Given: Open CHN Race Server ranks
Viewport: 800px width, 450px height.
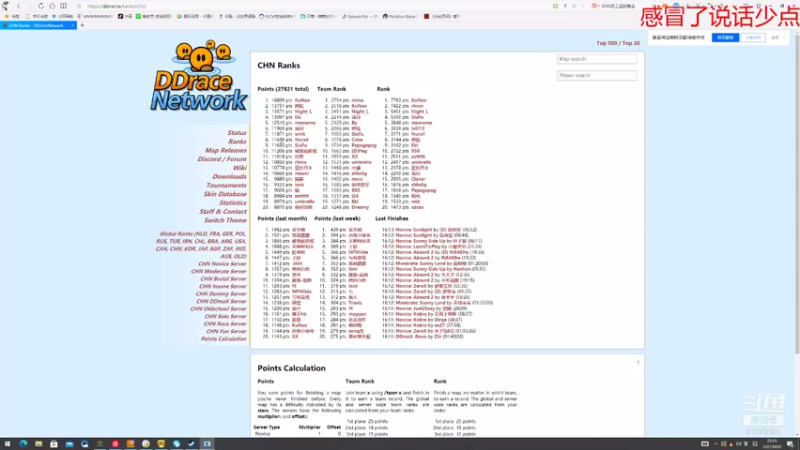Looking at the screenshot, I should click(225, 324).
